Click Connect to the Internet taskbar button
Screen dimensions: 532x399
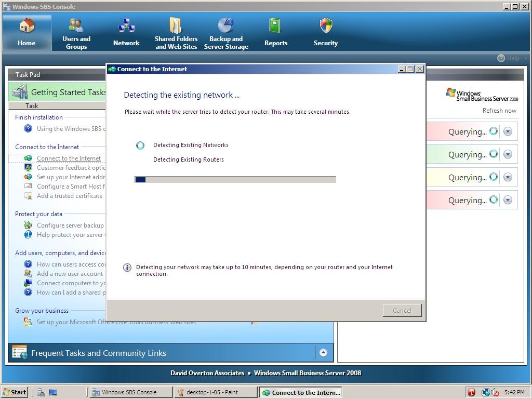click(x=301, y=393)
